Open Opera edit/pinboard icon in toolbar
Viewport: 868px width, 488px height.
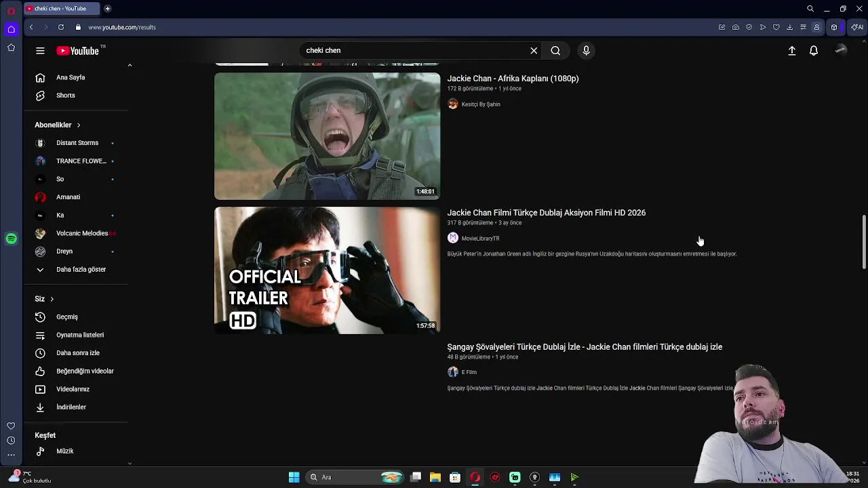[x=722, y=27]
